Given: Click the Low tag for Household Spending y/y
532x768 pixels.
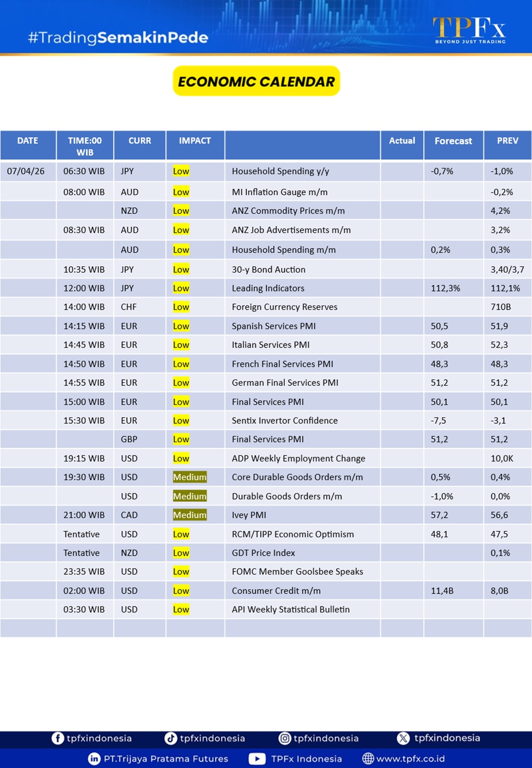Looking at the screenshot, I should coord(181,171).
